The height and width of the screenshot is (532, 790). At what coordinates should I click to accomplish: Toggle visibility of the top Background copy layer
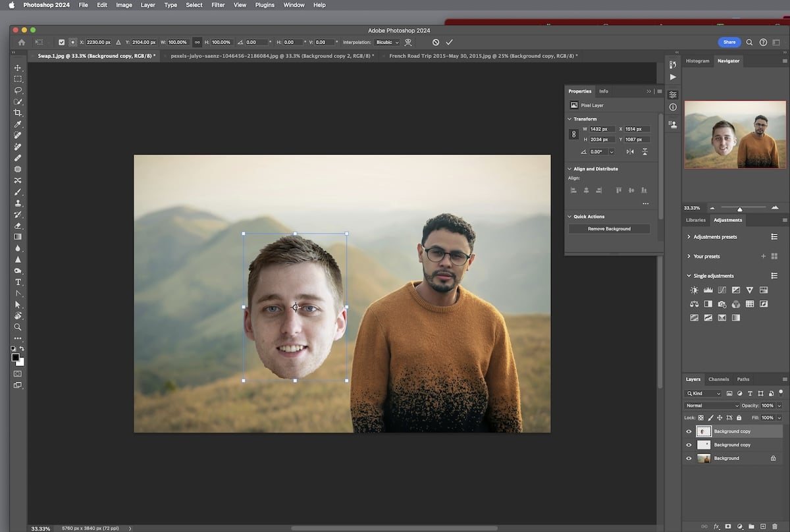point(689,431)
